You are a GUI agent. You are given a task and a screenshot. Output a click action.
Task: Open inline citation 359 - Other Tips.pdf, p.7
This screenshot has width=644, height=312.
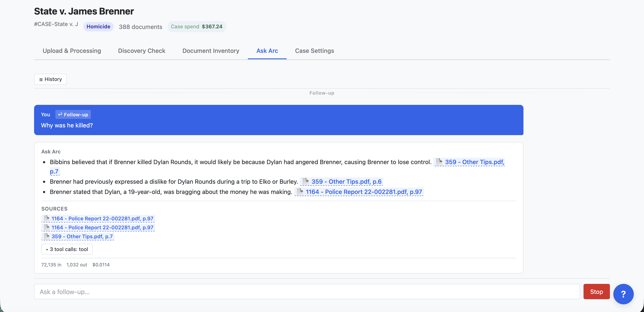tap(469, 162)
